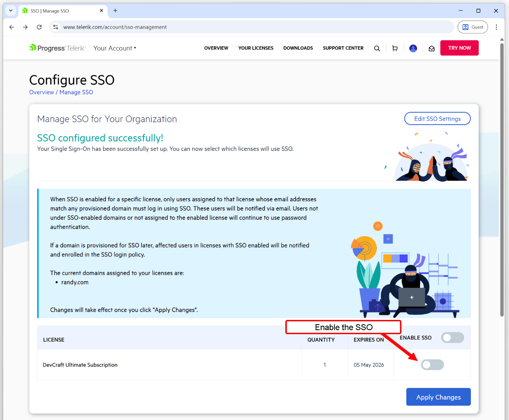This screenshot has height=420, width=509.
Task: Open the Support Center menu item
Action: (x=343, y=48)
